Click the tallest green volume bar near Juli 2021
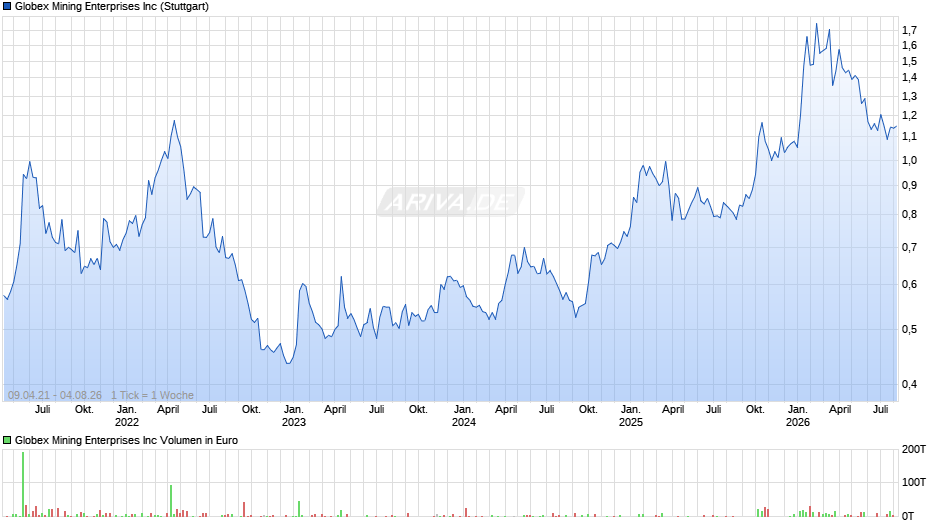Screen dimensions: 940x526 (x=23, y=484)
